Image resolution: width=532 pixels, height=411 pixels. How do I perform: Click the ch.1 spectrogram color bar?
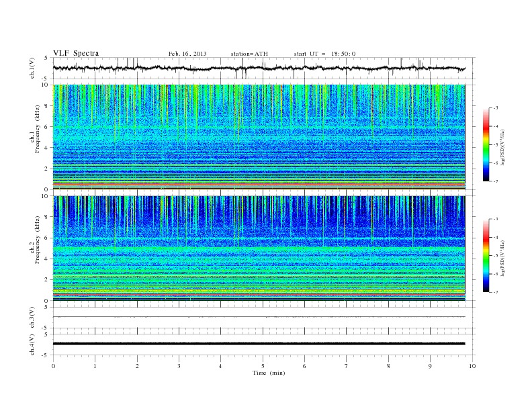[486, 144]
